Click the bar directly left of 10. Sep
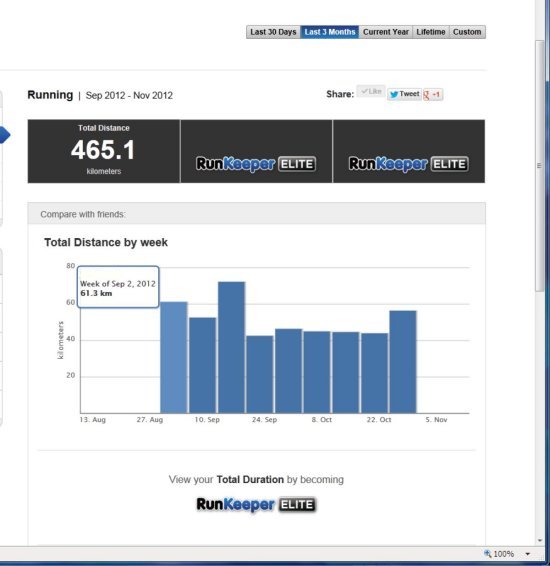550x566 pixels. (203, 365)
